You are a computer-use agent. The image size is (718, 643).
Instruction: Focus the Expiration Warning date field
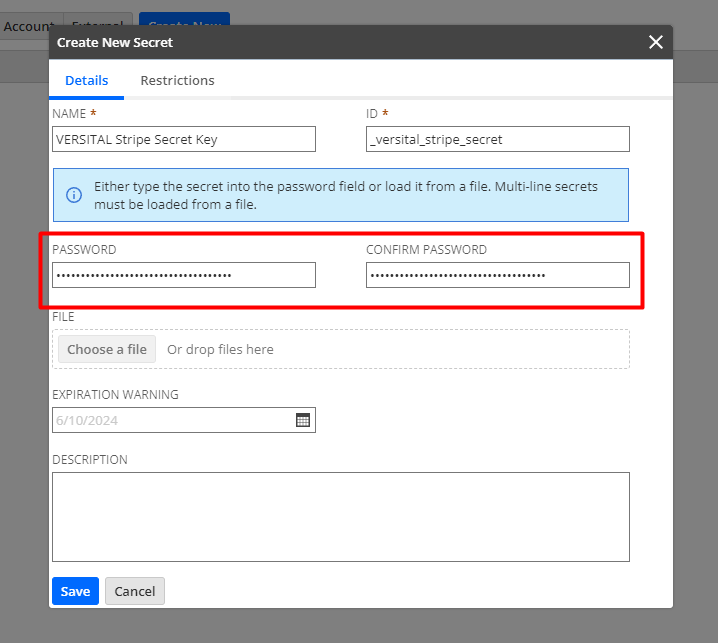[172, 420]
